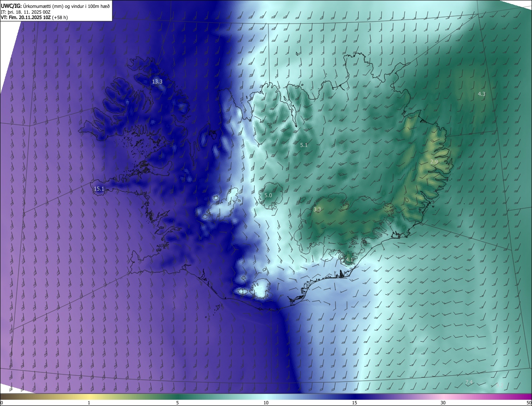Click the 5 tick on the color scale
This screenshot has height=406, width=532.
pyautogui.click(x=177, y=403)
